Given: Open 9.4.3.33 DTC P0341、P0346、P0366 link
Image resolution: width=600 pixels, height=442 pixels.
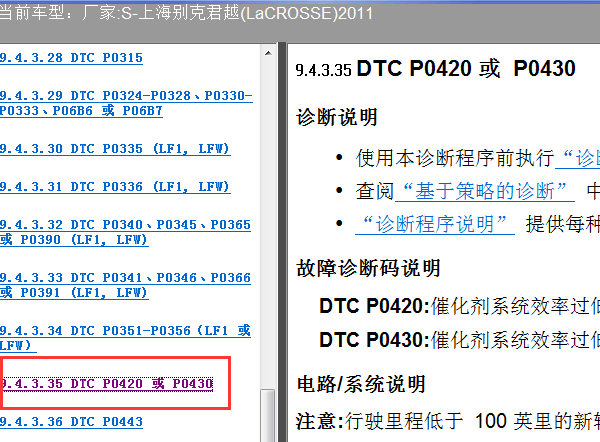Looking at the screenshot, I should click(126, 285).
